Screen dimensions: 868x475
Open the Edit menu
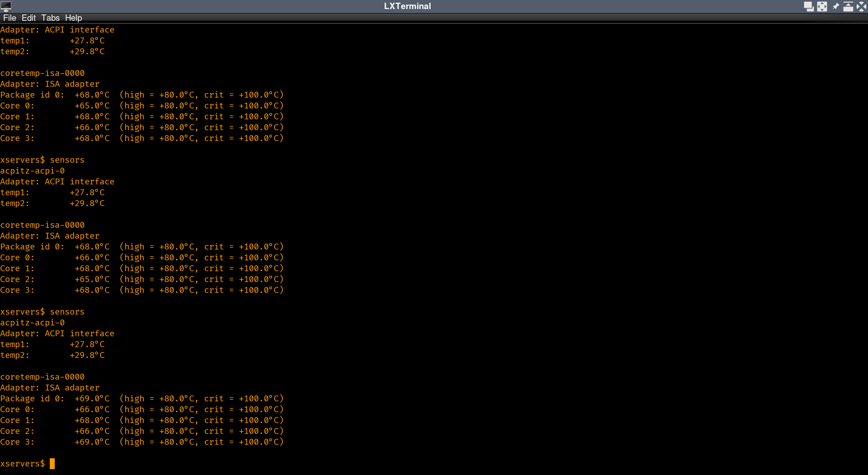click(28, 18)
